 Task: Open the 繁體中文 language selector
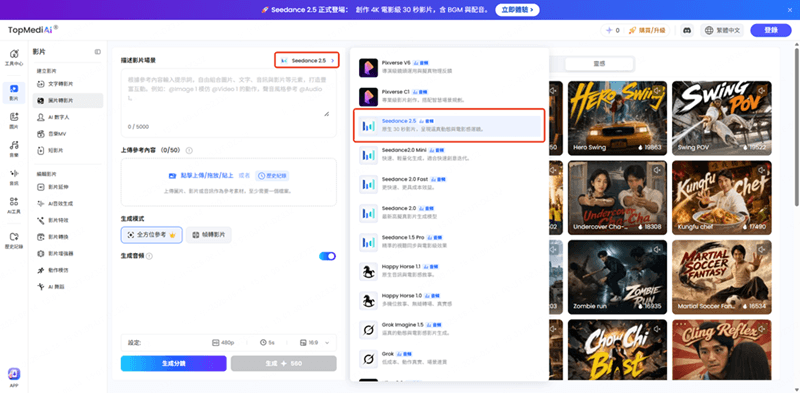pyautogui.click(x=721, y=31)
